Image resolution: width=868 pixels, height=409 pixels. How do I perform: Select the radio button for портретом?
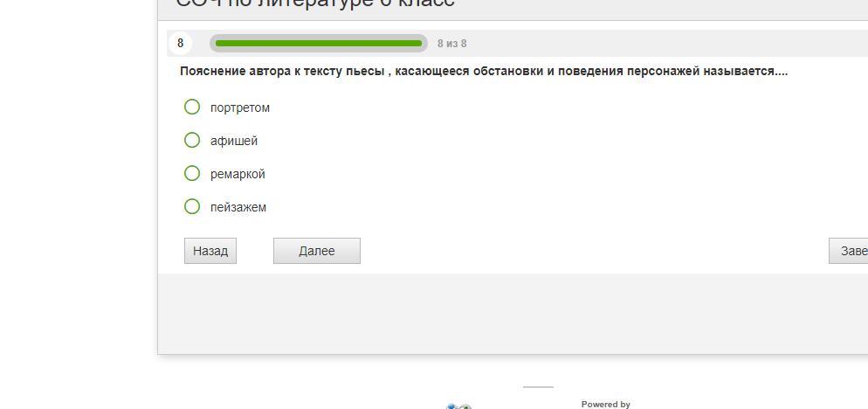tap(192, 107)
